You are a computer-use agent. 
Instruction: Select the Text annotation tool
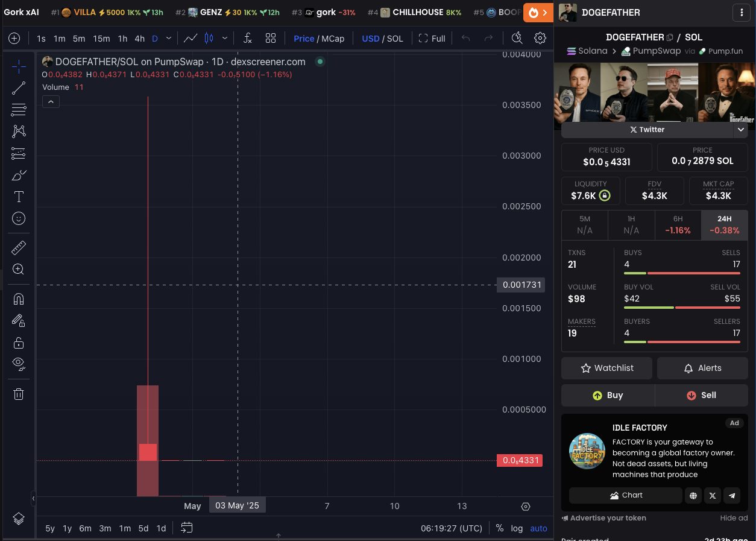pyautogui.click(x=19, y=197)
